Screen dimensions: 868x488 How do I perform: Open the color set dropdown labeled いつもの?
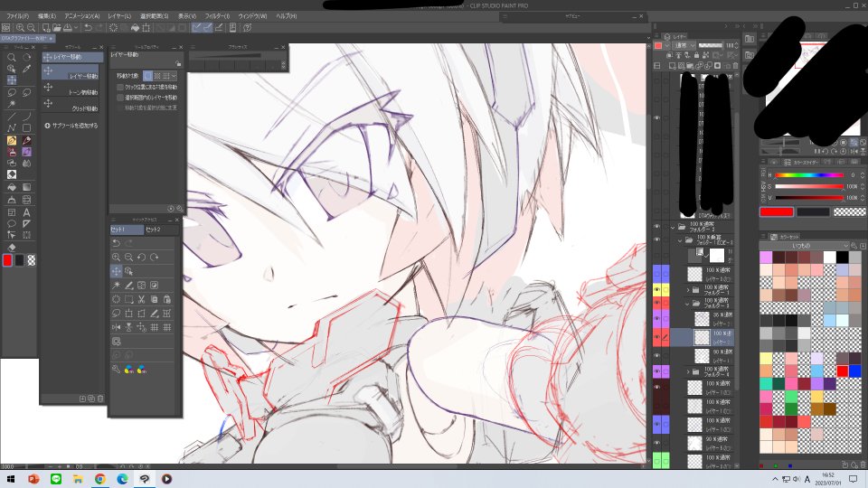click(x=805, y=246)
